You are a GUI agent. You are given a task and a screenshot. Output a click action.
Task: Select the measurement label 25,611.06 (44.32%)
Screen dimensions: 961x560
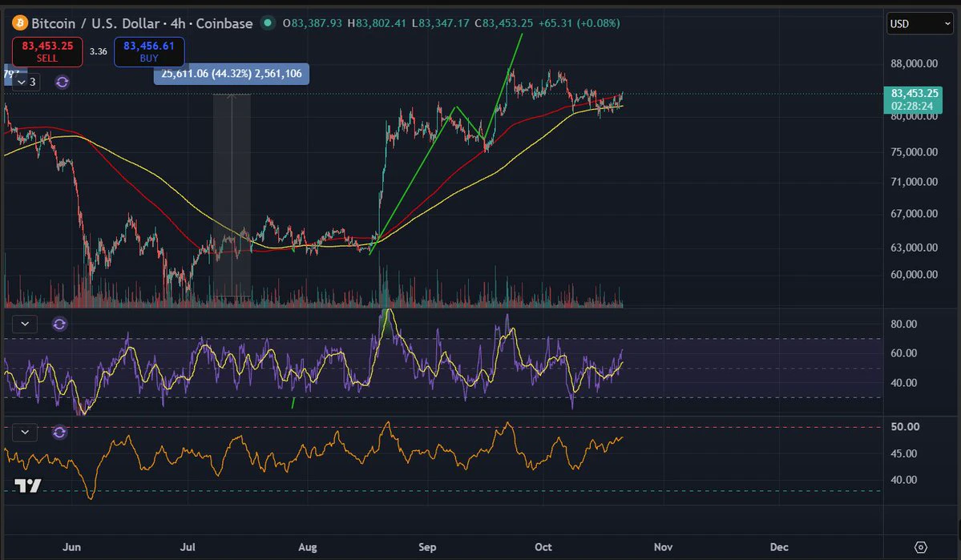(x=232, y=74)
